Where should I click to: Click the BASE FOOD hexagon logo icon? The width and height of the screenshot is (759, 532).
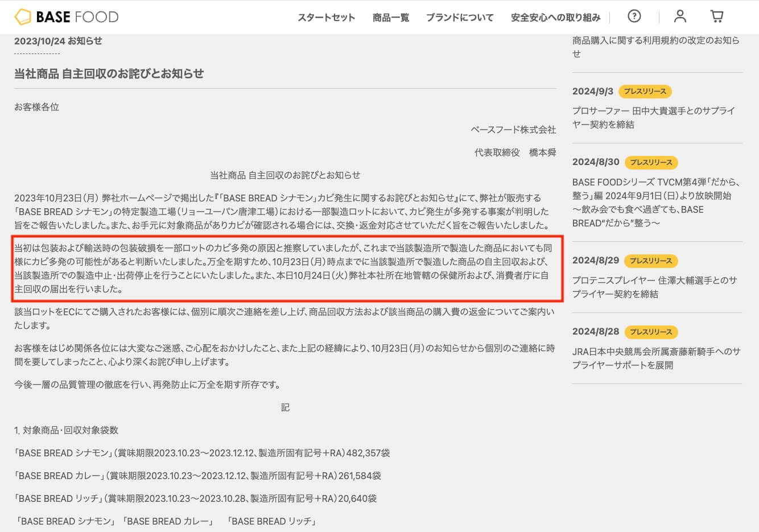point(23,17)
